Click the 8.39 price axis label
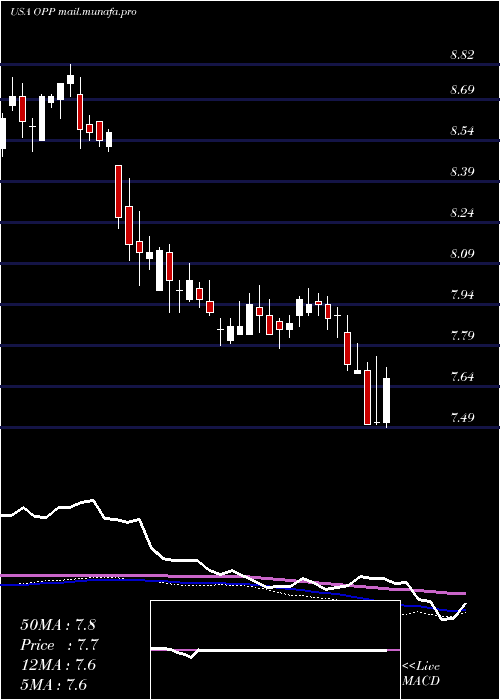The width and height of the screenshot is (500, 700). tap(462, 172)
